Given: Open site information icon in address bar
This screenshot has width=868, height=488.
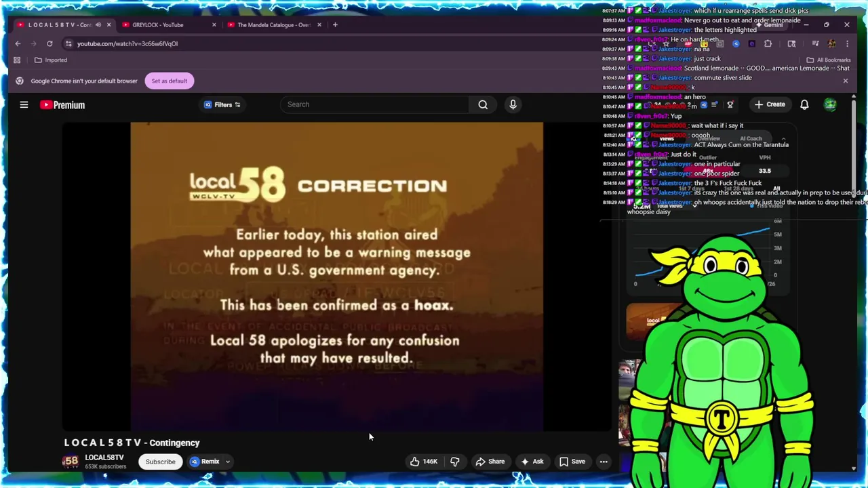Looking at the screenshot, I should [68, 43].
